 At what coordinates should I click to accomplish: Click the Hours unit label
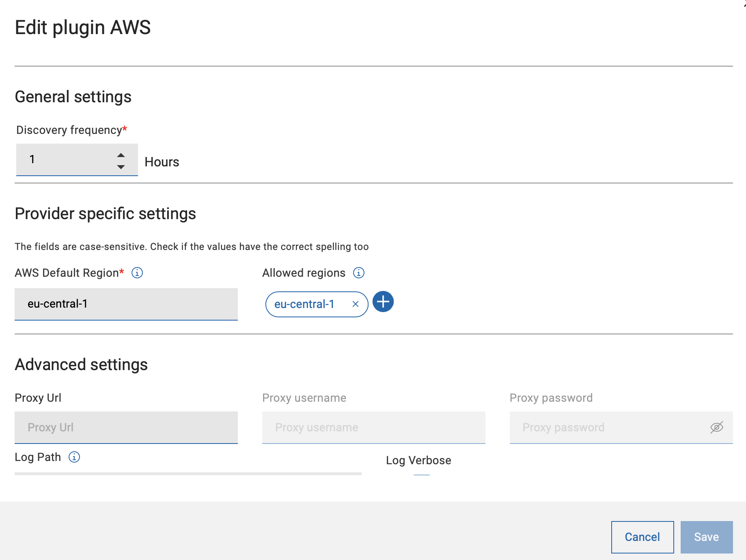(x=162, y=162)
